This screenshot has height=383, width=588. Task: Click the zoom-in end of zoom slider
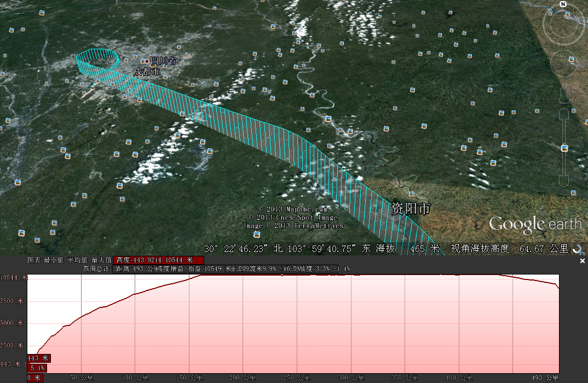click(563, 113)
